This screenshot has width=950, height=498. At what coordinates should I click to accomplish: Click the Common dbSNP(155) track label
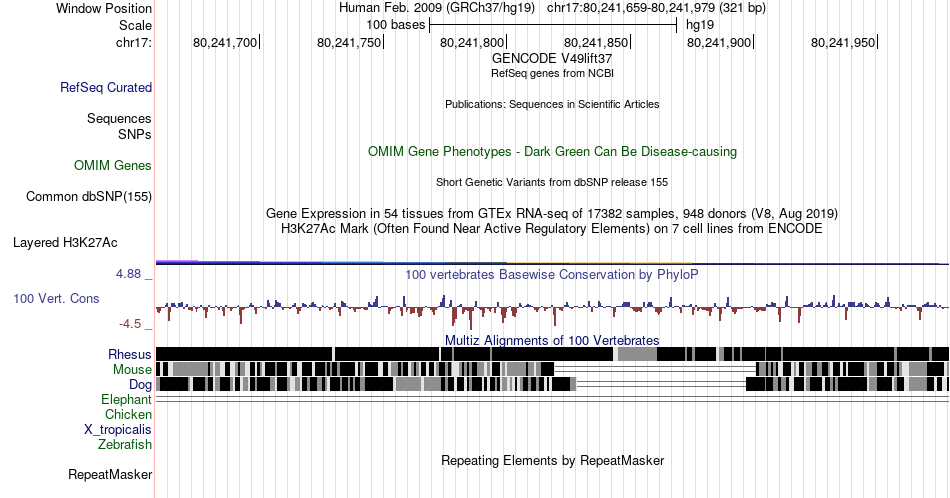coord(88,196)
